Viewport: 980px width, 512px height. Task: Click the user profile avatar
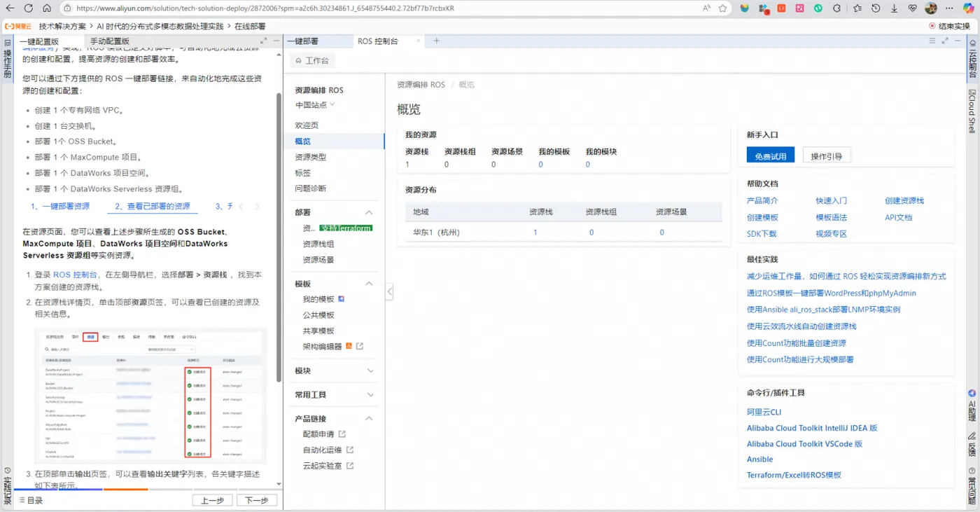[931, 8]
